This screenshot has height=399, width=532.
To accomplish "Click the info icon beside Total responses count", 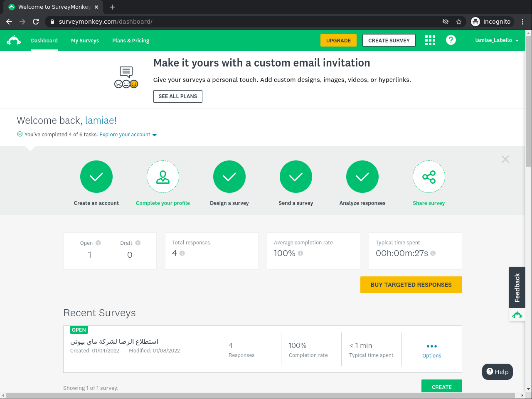I will coord(182,253).
